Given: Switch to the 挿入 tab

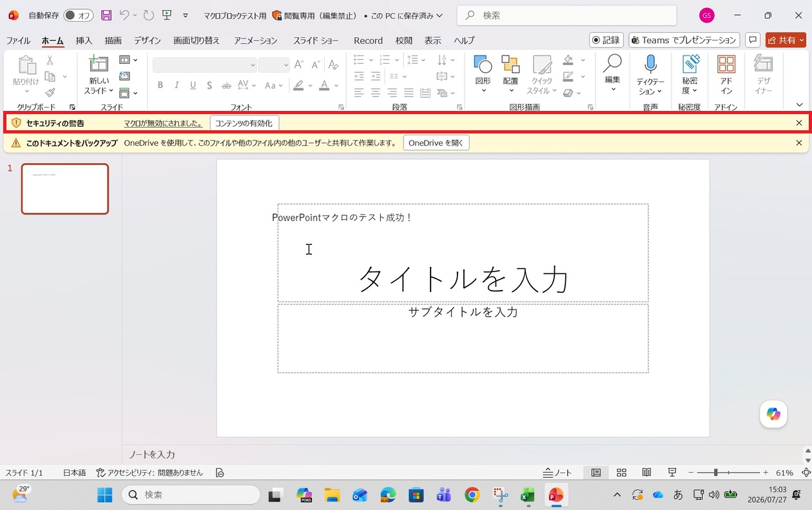Looking at the screenshot, I should [x=84, y=40].
